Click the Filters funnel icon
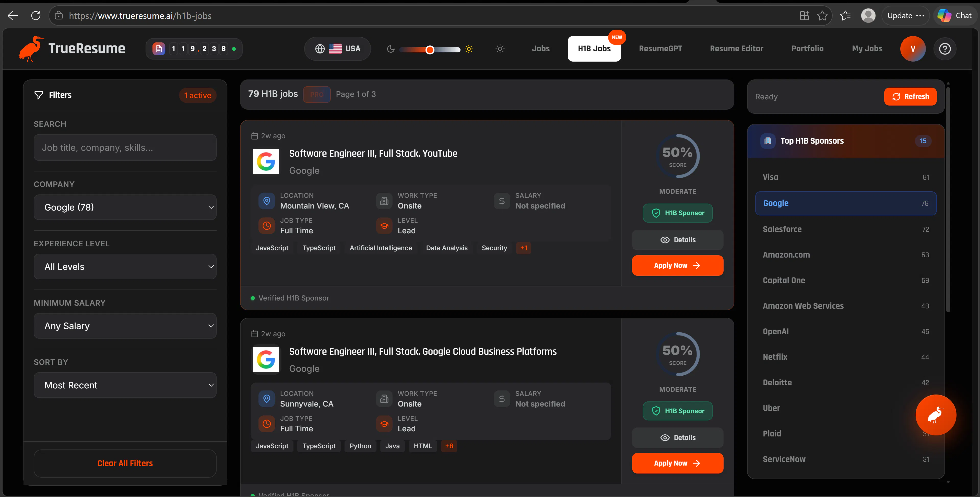Screen dimensions: 980x497 (x=39, y=95)
